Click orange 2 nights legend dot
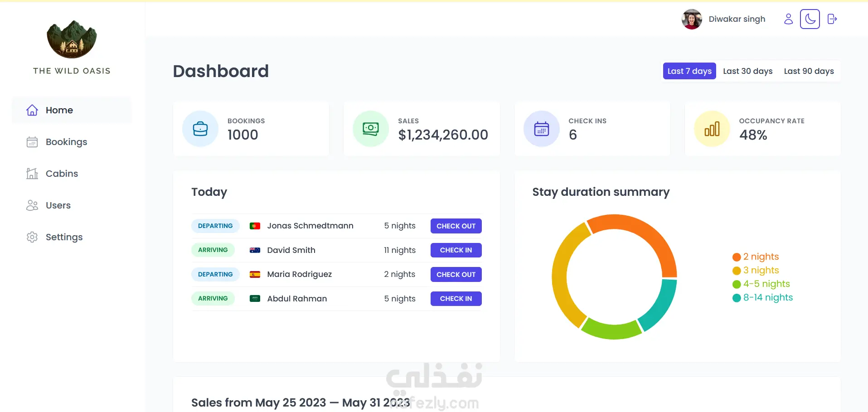The image size is (868, 412). 737,257
